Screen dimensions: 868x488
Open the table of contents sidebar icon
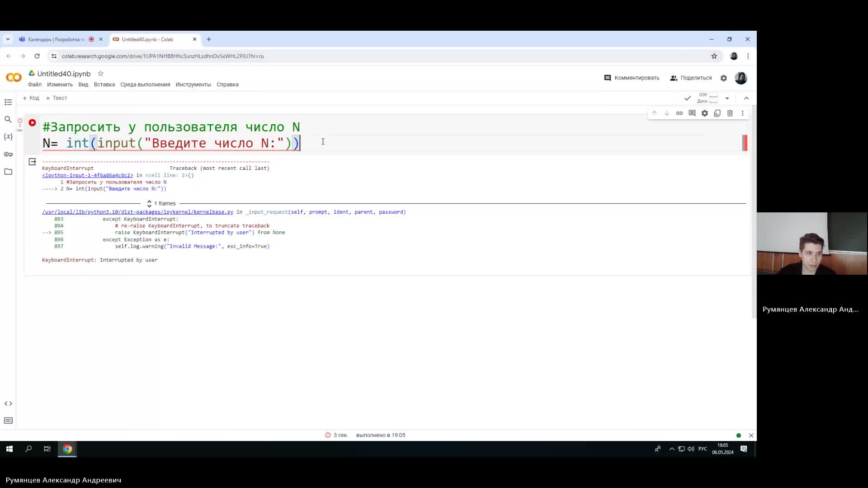point(8,102)
